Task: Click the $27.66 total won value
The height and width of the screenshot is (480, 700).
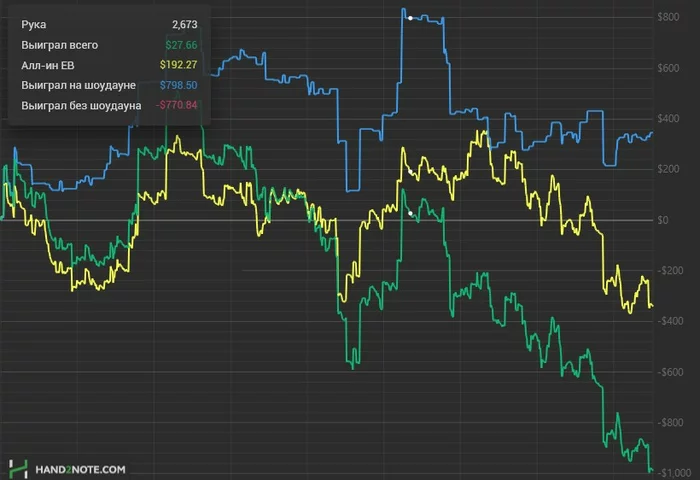Action: click(181, 45)
